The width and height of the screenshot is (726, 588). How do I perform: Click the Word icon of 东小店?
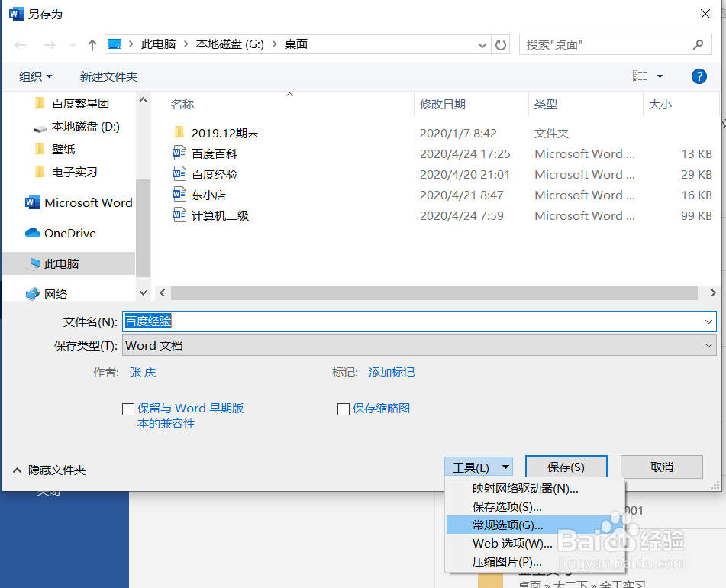pos(179,195)
